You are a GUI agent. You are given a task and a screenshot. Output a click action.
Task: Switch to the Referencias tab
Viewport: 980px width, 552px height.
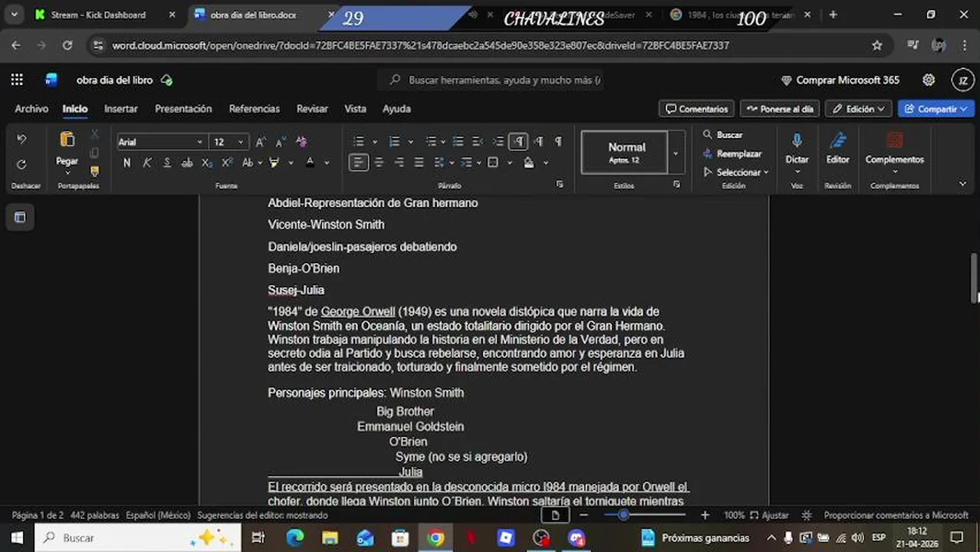click(x=254, y=109)
